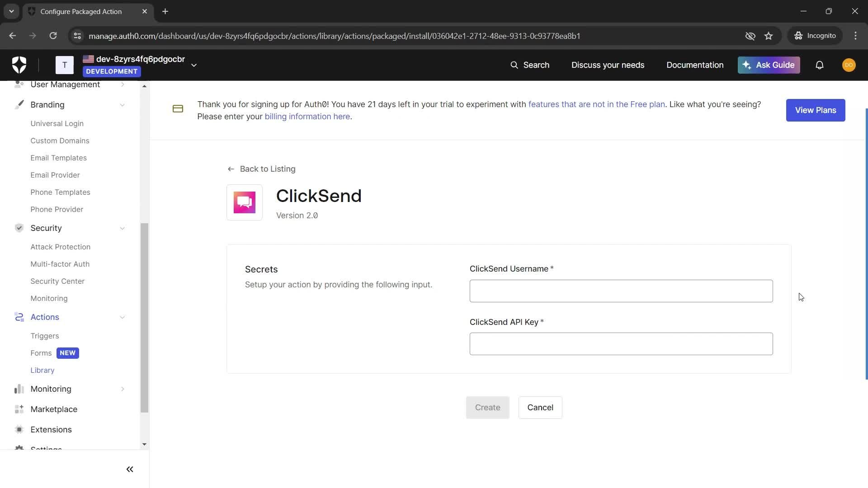
Task: Expand the tenant switcher chevron
Action: click(x=194, y=65)
